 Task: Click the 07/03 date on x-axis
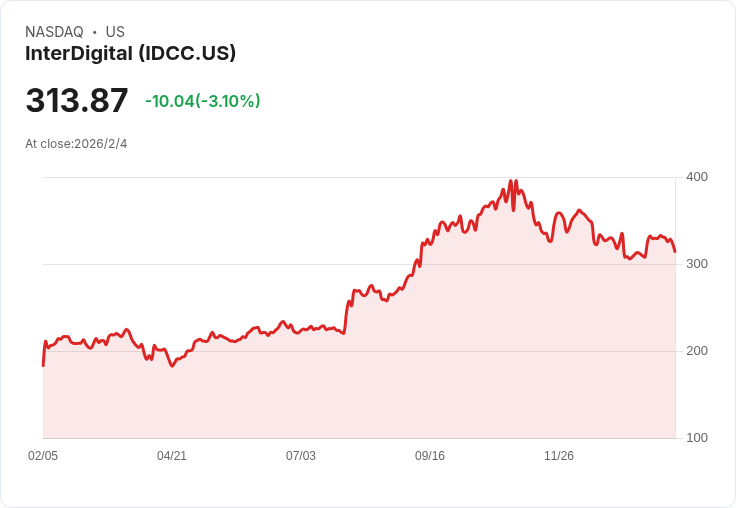pyautogui.click(x=301, y=455)
